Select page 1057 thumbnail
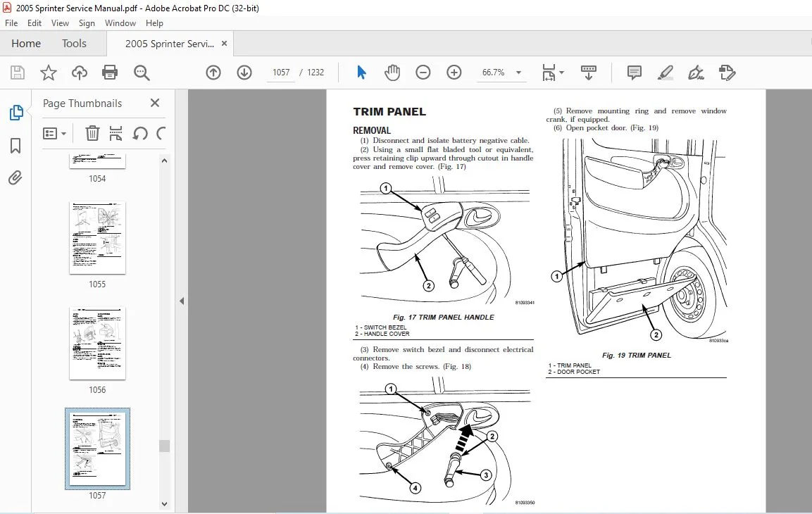Screen dimensions: 812x514 tap(97, 449)
